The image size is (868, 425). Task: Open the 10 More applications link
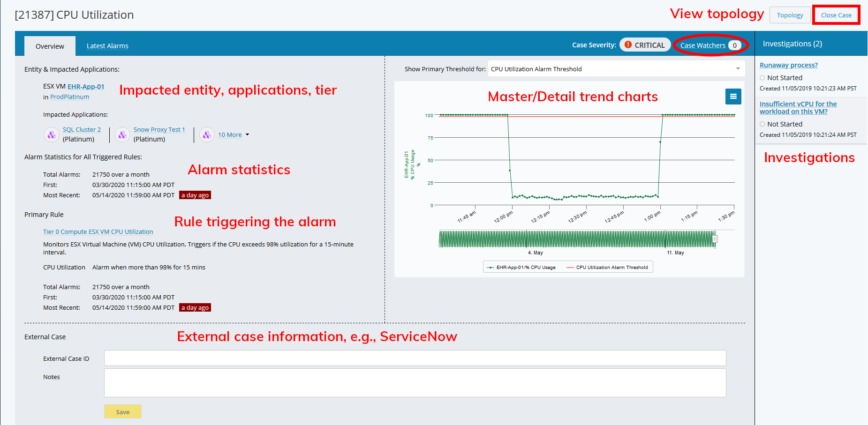click(230, 134)
